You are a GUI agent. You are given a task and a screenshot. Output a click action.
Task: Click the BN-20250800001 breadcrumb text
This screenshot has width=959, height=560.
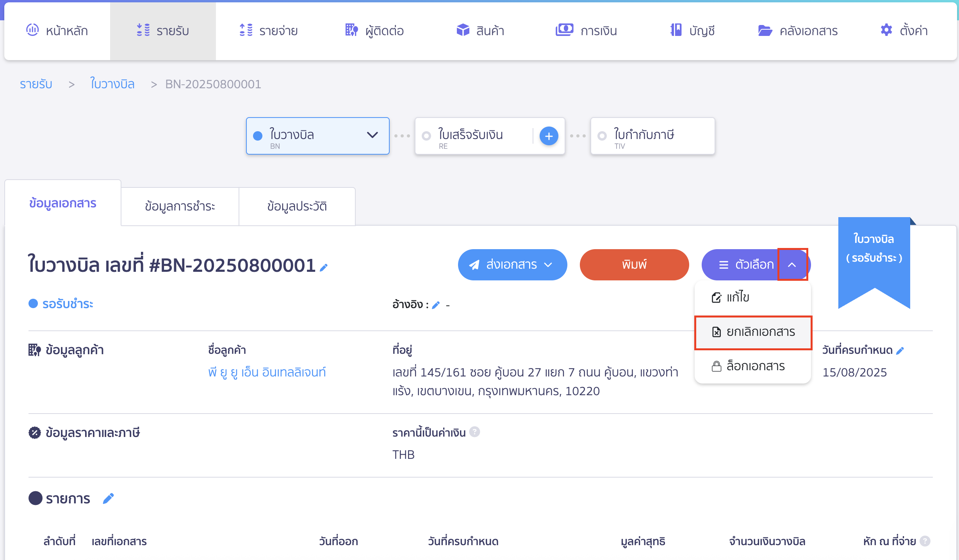tap(213, 84)
